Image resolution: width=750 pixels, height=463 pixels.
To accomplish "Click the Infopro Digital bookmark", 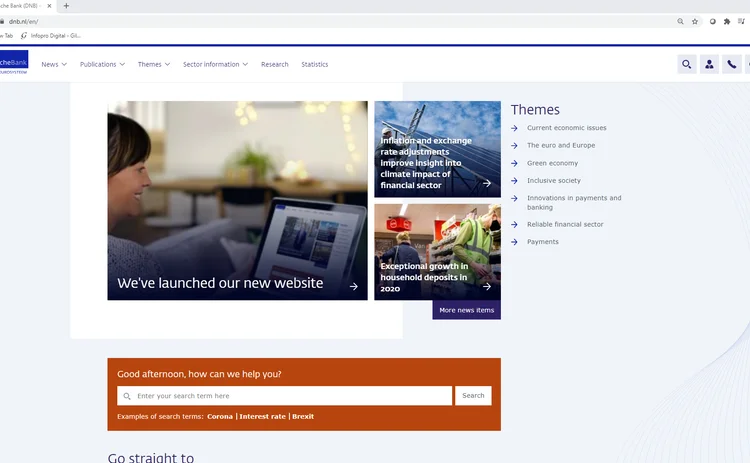I will tap(51, 35).
